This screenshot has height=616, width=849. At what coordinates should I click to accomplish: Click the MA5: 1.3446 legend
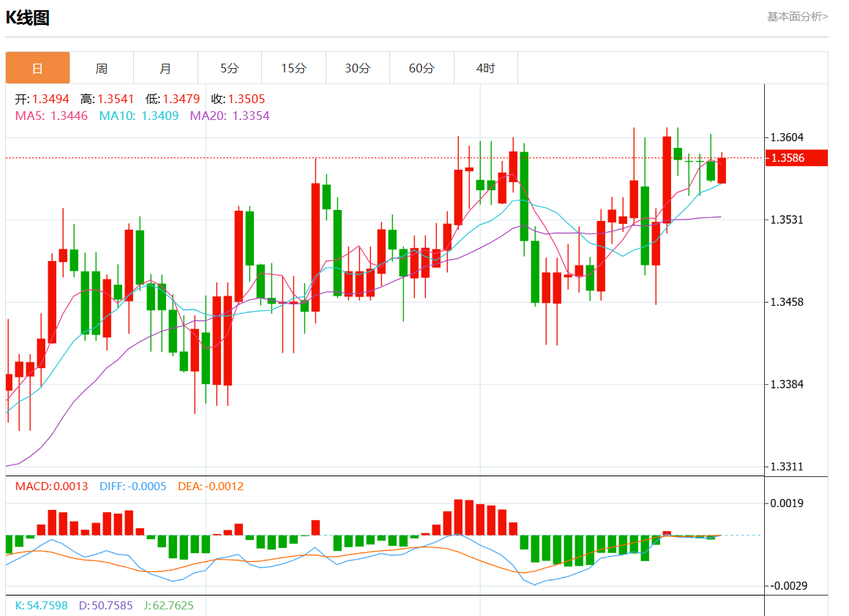[x=51, y=116]
